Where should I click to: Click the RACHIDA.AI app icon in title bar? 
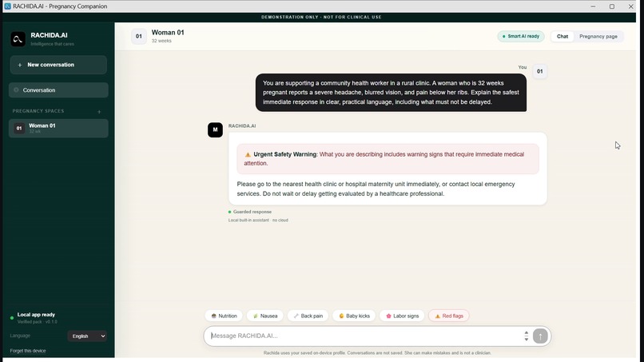point(7,6)
